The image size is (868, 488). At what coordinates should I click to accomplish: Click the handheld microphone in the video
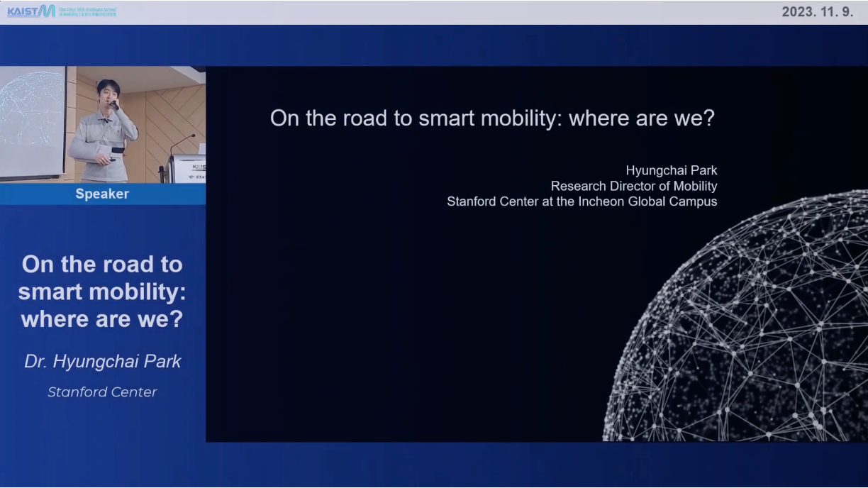tap(113, 104)
